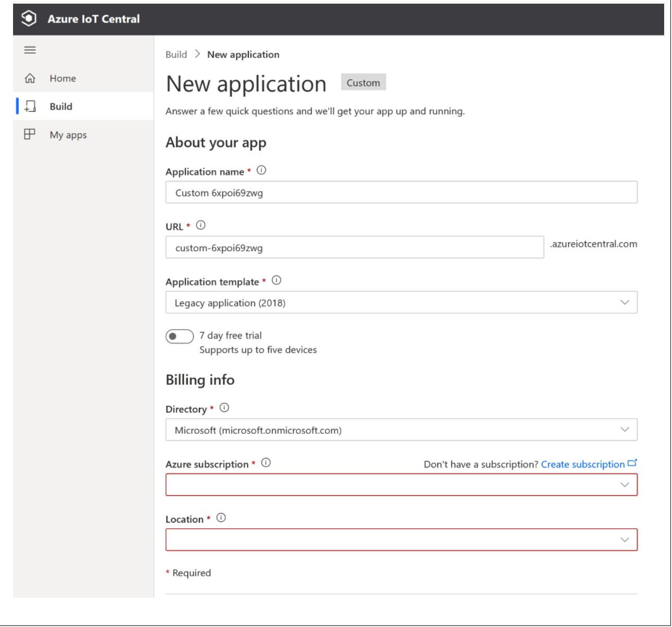Click the Azure IoT Central title
The height and width of the screenshot is (627, 672).
pyautogui.click(x=94, y=19)
